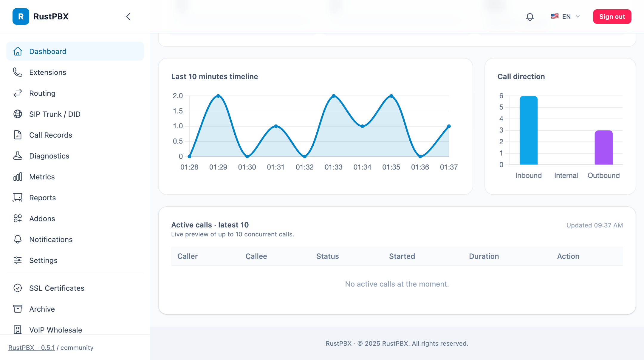Click the Sign out button
Image resolution: width=644 pixels, height=360 pixels.
(612, 17)
